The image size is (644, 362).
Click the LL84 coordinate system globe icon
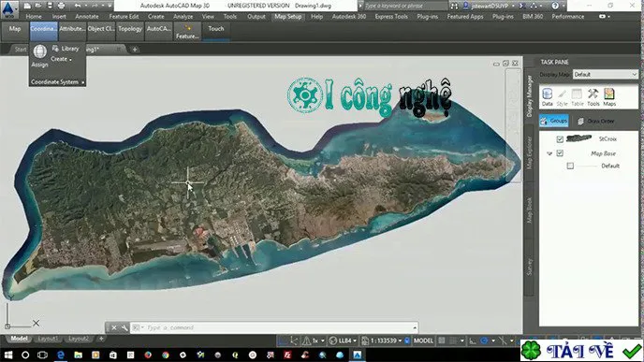333,340
